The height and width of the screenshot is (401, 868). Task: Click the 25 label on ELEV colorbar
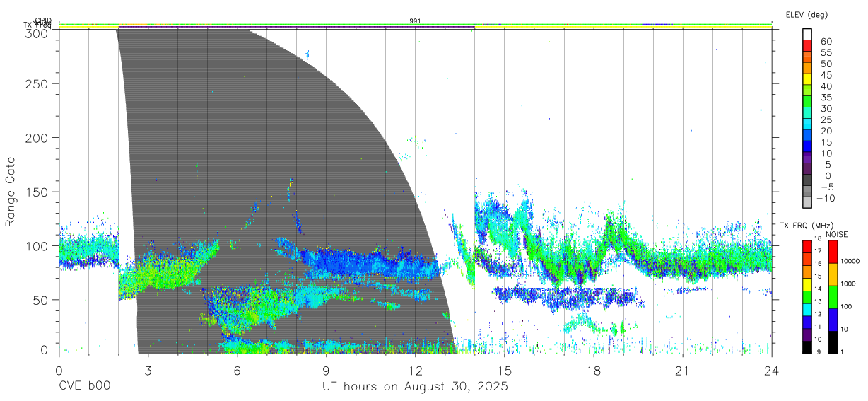(826, 120)
